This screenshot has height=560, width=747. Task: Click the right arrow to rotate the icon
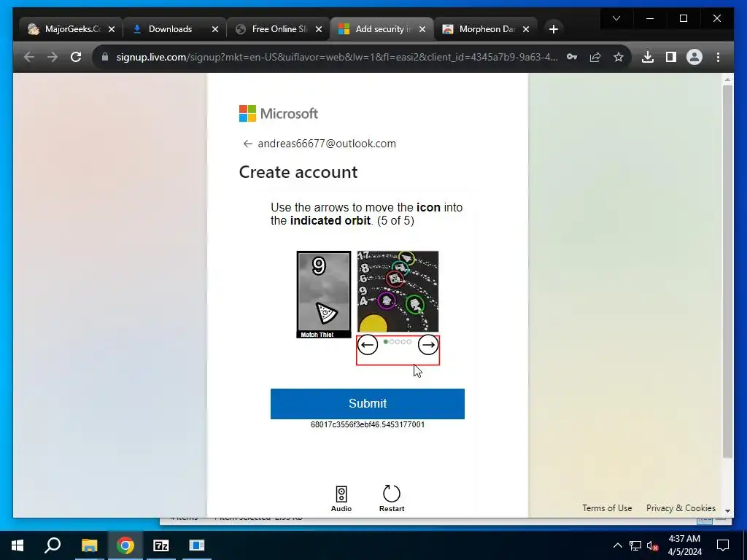(x=427, y=344)
